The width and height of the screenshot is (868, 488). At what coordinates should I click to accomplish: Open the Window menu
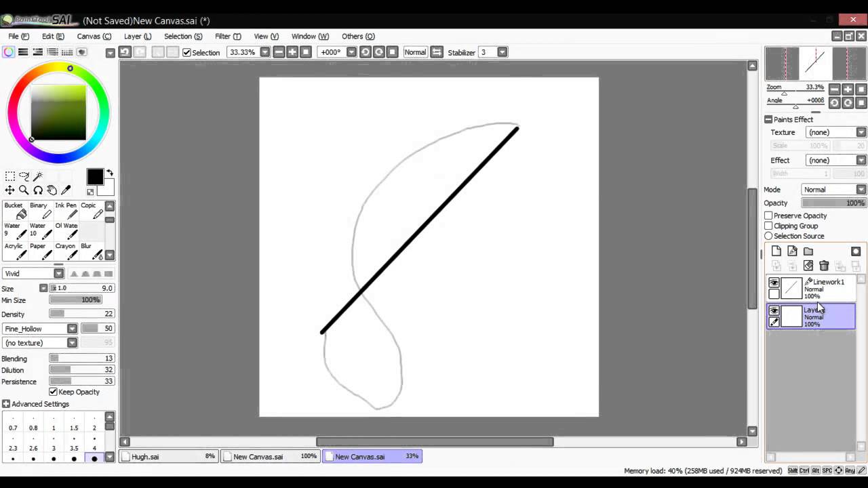pos(310,37)
